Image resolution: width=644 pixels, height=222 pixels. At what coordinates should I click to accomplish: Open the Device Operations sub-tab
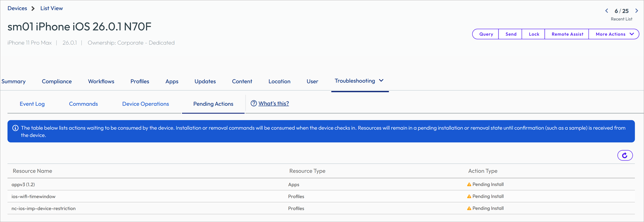coord(145,104)
